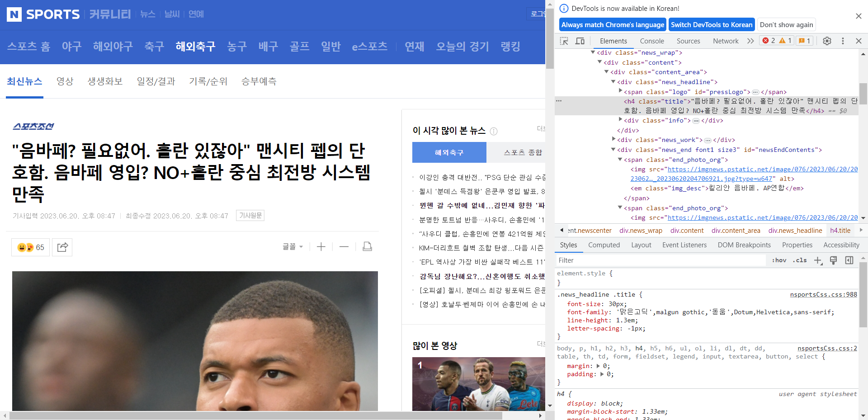Screen dimensions: 868x420
Task: Select the e스포츠 navigation menu item
Action: (x=369, y=46)
